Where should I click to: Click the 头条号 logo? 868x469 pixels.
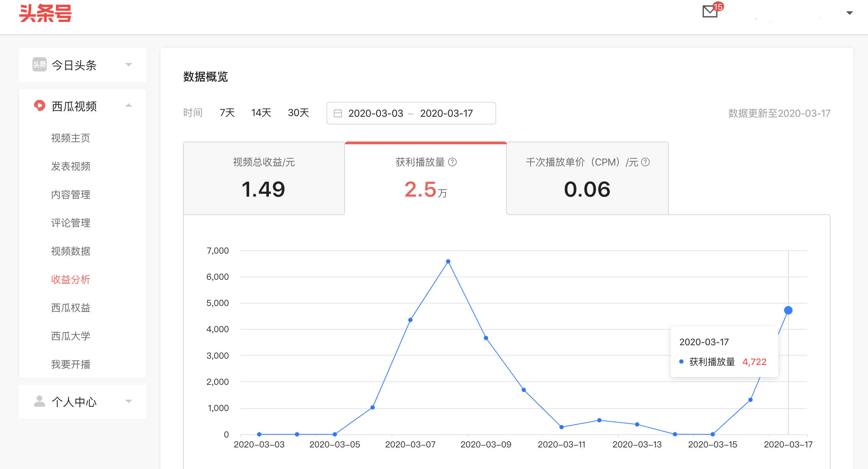point(45,13)
